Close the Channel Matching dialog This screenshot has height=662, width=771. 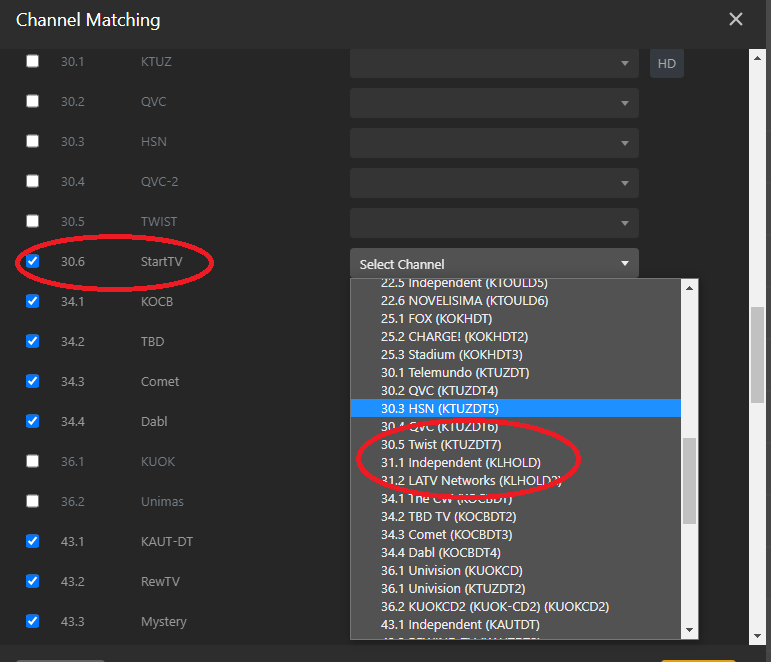point(736,19)
